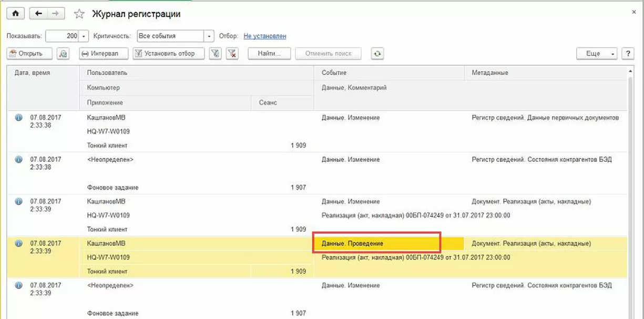Select <Неопределен> user in the last row
Viewport: 644px width, 319px height.
[110, 285]
